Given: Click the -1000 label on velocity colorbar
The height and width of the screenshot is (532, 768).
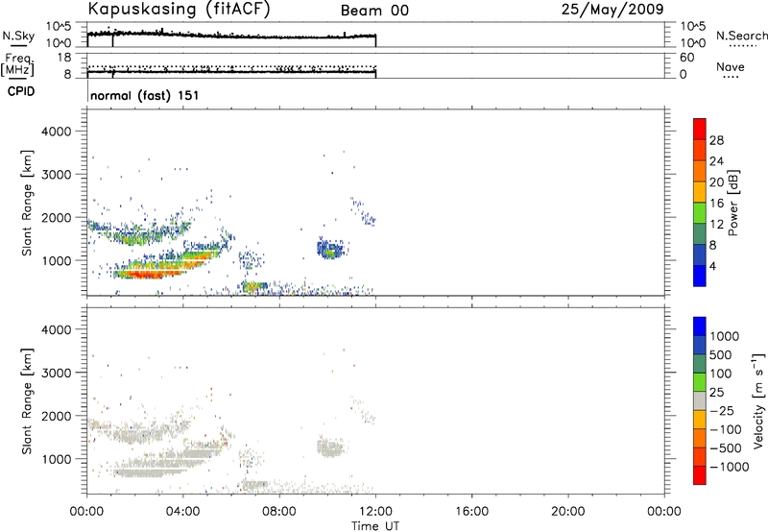Looking at the screenshot, I should [730, 467].
